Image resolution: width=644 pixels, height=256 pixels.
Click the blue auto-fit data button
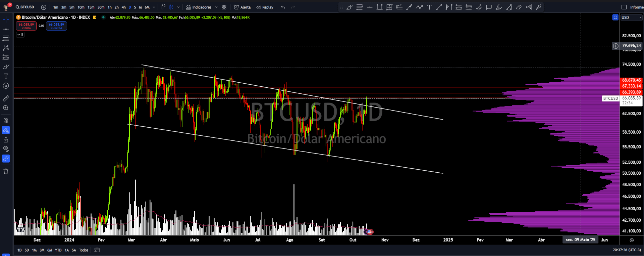(615, 17)
